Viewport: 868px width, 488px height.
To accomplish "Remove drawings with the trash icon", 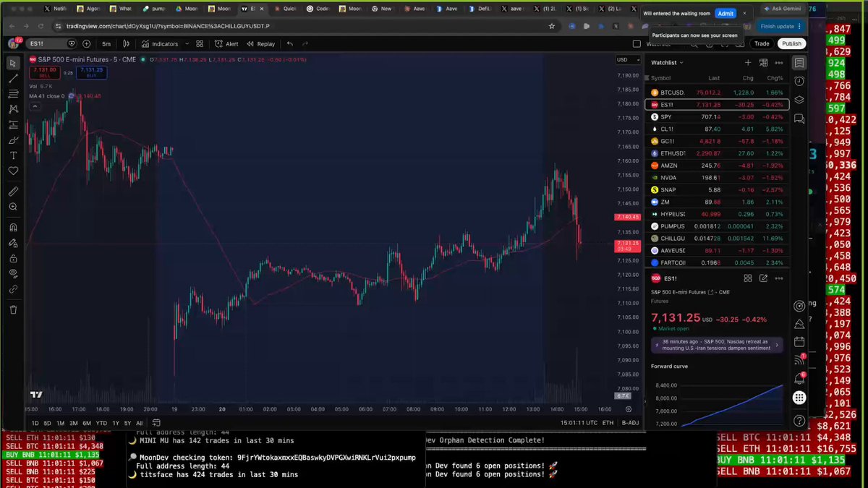I will tap(13, 309).
